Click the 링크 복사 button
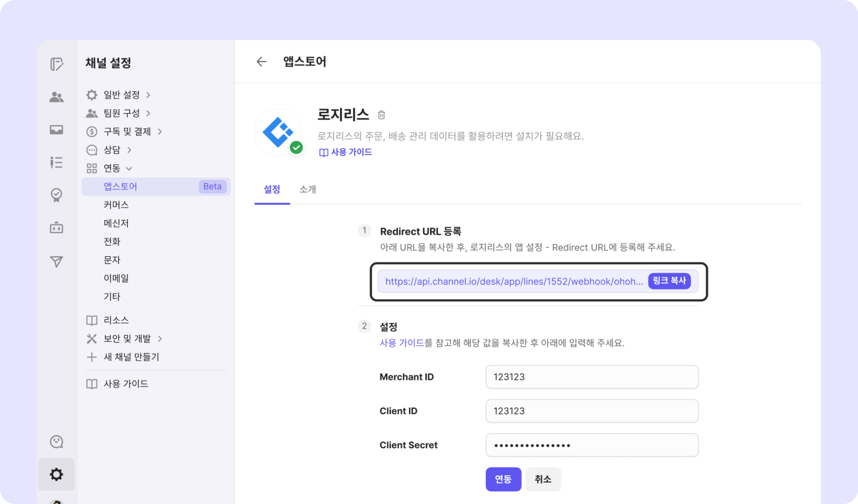Viewport: 858px width, 504px height. pyautogui.click(x=669, y=281)
